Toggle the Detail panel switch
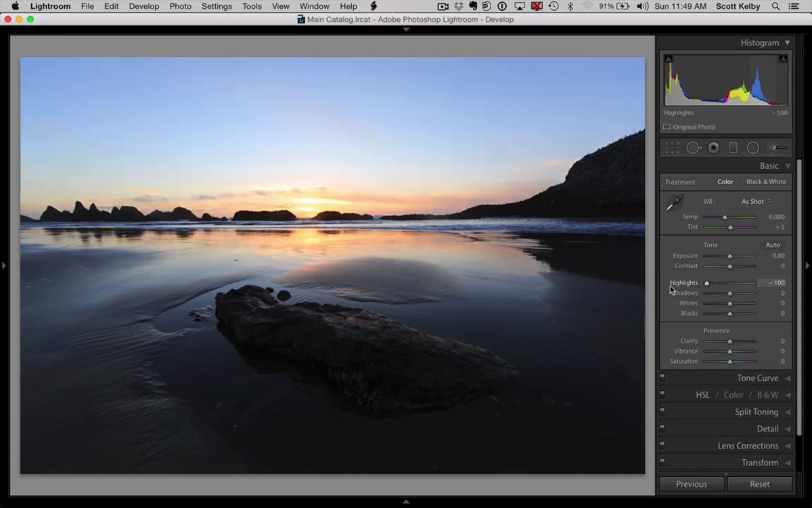Screen dimensions: 812x508 (662, 429)
